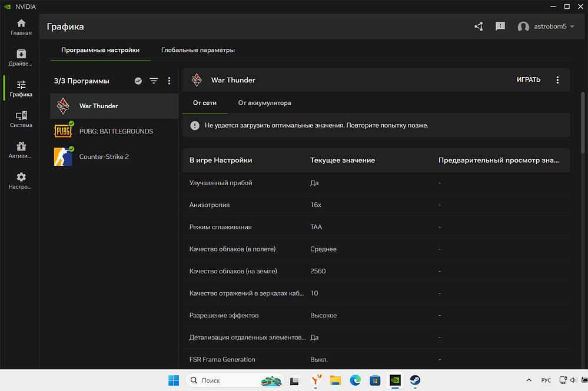The height and width of the screenshot is (391, 588).
Task: Switch РУС input language indicator
Action: coord(546,380)
